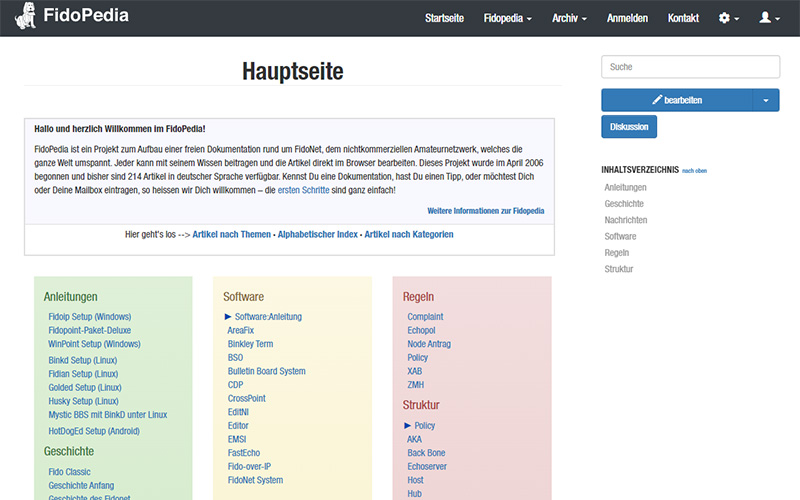This screenshot has width=800, height=500.
Task: Open the Bulletin Board System article
Action: [x=267, y=371]
